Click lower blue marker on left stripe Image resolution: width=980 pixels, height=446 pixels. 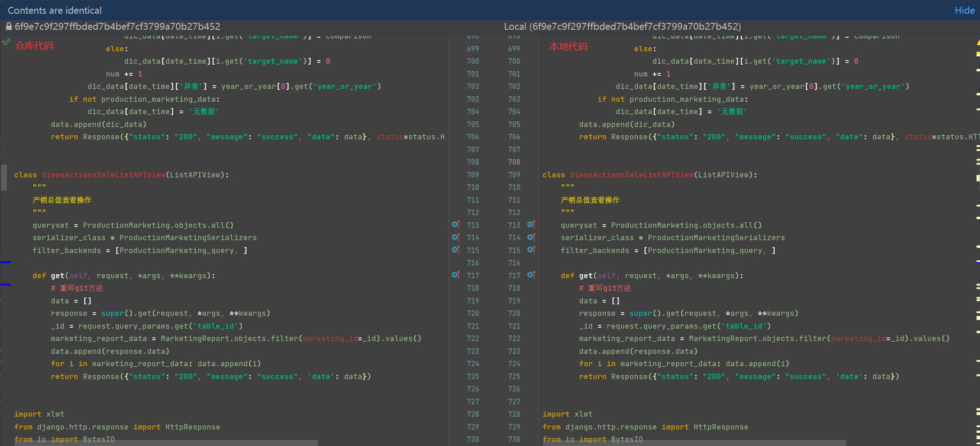[x=5, y=285]
